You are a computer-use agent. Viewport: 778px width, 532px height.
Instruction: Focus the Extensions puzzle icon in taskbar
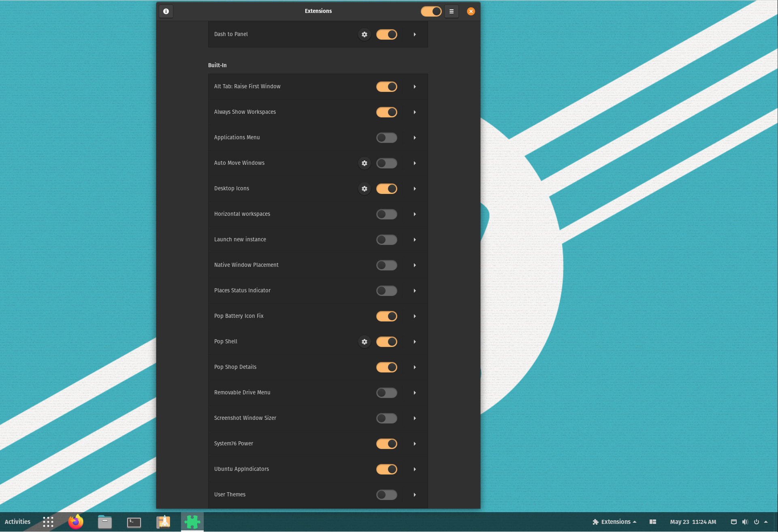pyautogui.click(x=192, y=522)
